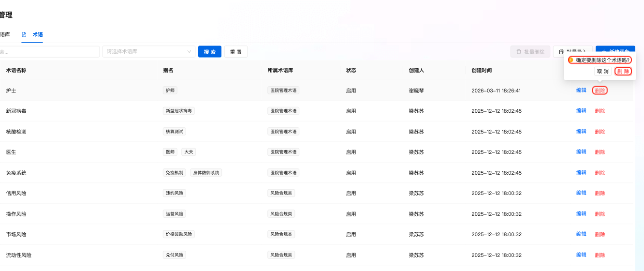Click the 医师 alias tag
Screen dimensions: 644x271
(170, 152)
